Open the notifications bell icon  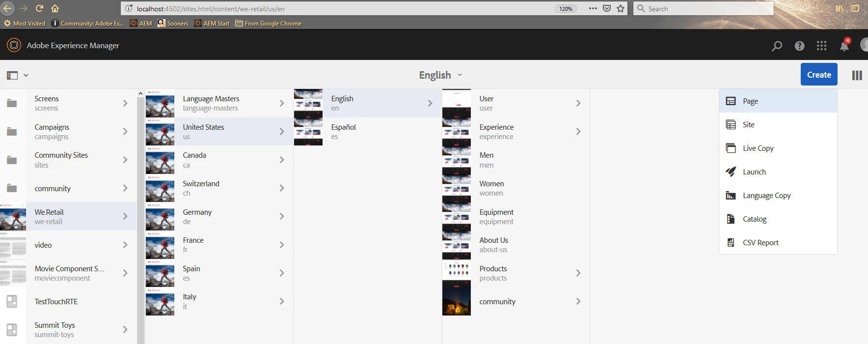pyautogui.click(x=844, y=45)
